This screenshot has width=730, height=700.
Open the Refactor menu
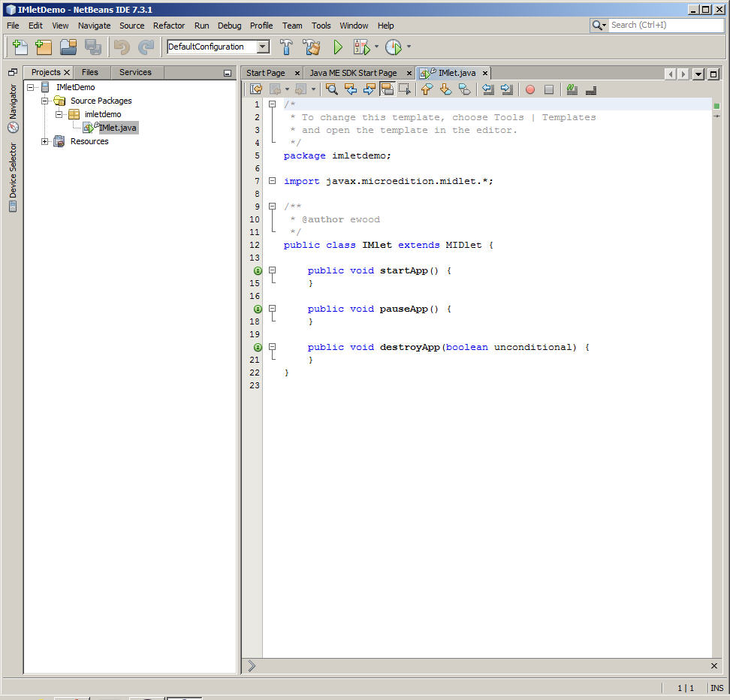click(x=169, y=26)
